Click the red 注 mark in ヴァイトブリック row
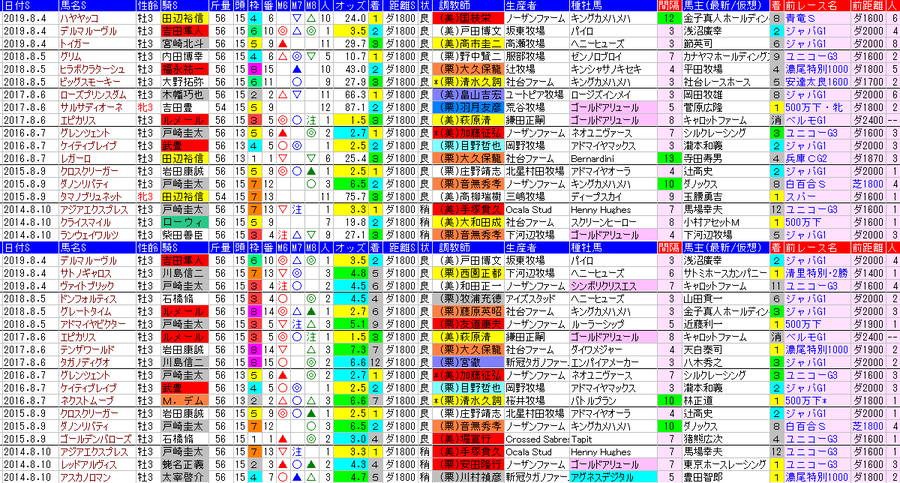The width and height of the screenshot is (900, 483). (x=282, y=286)
